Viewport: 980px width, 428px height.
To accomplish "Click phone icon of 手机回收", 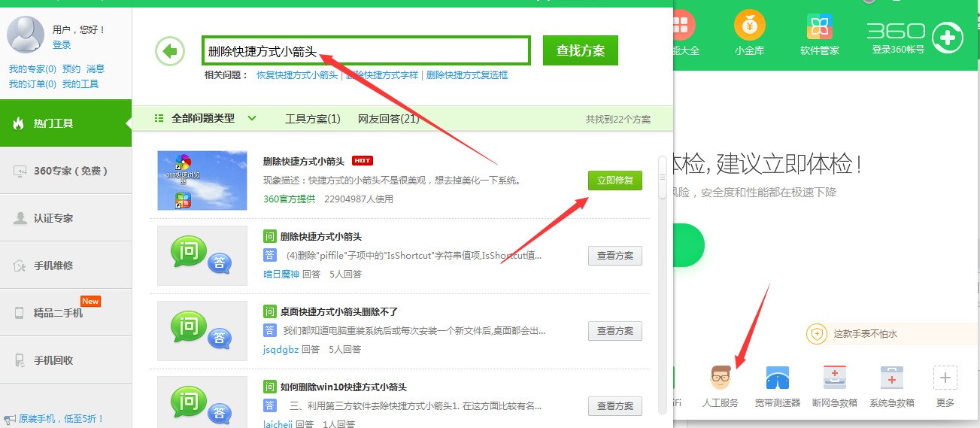I will (x=20, y=360).
